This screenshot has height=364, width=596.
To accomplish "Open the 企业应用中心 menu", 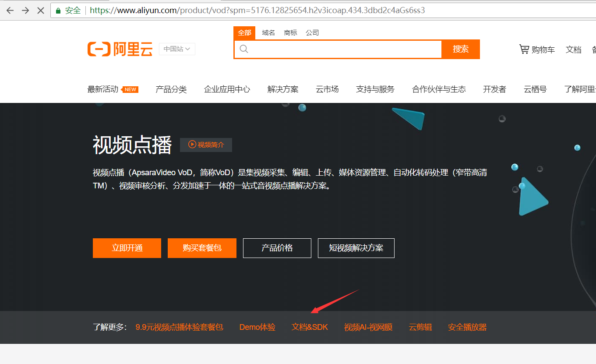I will point(227,89).
